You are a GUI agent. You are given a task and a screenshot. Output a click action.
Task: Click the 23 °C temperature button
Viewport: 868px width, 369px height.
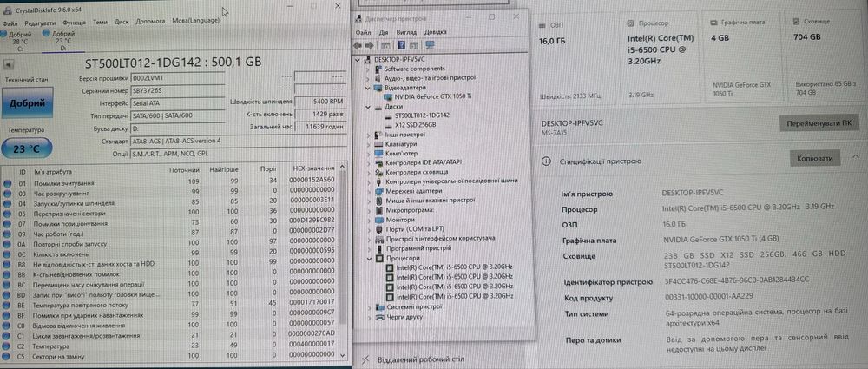coord(27,148)
